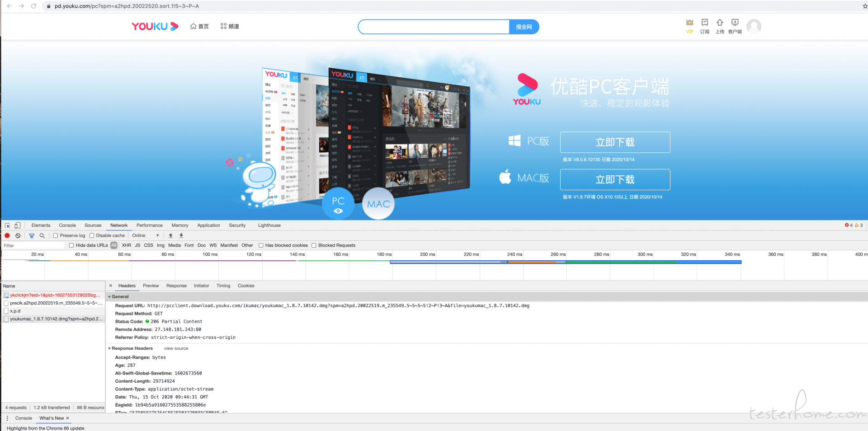Screen dimensions: 868x431
Task: Open the 频道 channels link
Action: tap(230, 26)
